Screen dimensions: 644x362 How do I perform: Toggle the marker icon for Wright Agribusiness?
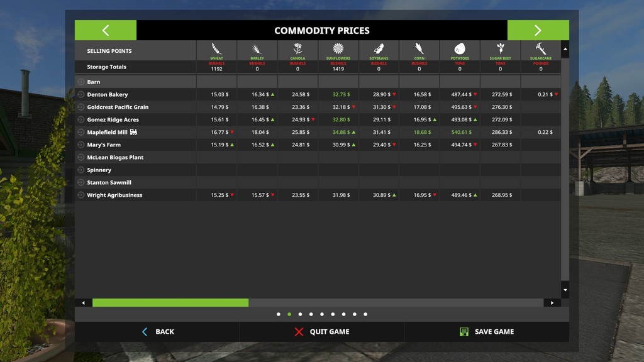pyautogui.click(x=80, y=195)
